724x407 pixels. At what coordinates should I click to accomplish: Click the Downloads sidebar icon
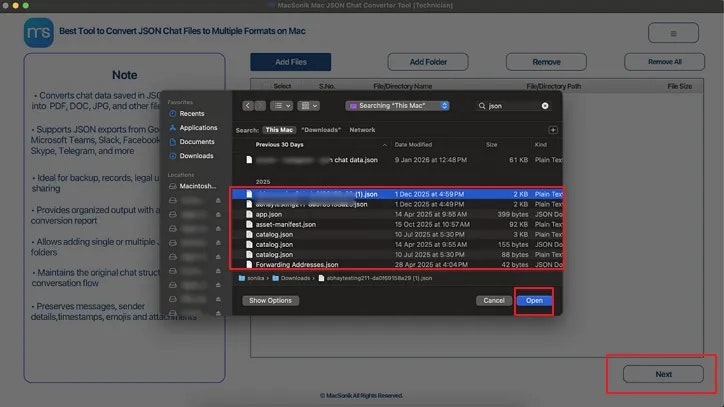click(173, 156)
